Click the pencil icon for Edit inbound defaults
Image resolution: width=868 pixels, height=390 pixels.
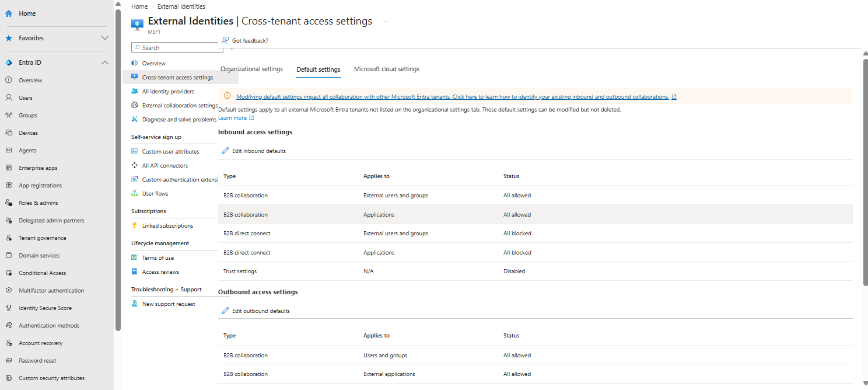[225, 151]
